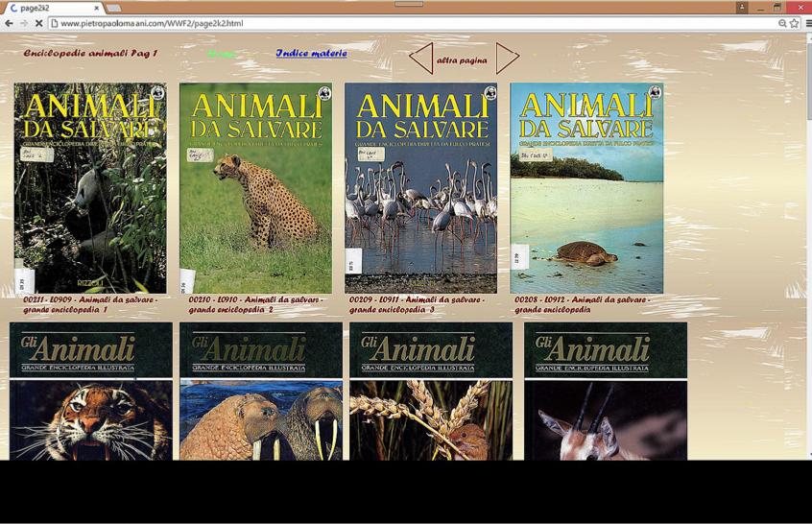This screenshot has height=524, width=812.
Task: Click the 00208 - L0912 caption text
Action: 582,304
